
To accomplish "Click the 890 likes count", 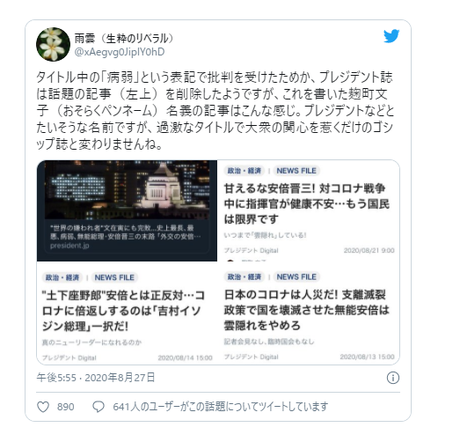I will 66,407.
